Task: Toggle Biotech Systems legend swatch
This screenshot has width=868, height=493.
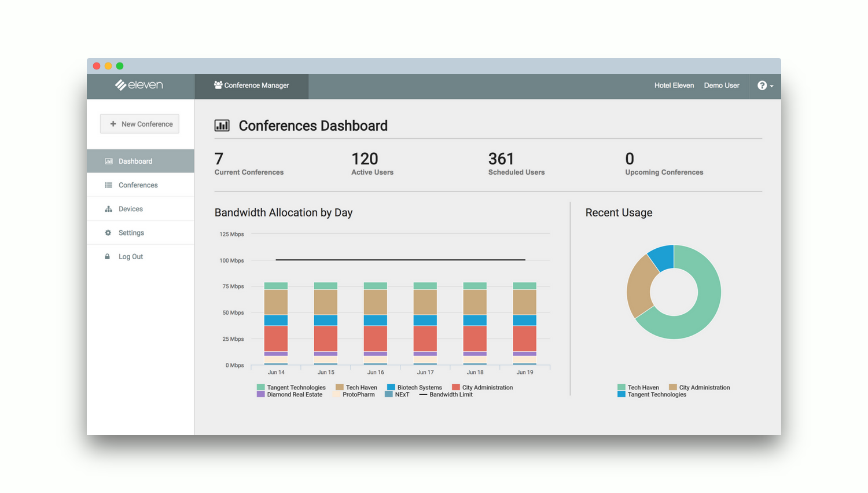Action: (391, 388)
